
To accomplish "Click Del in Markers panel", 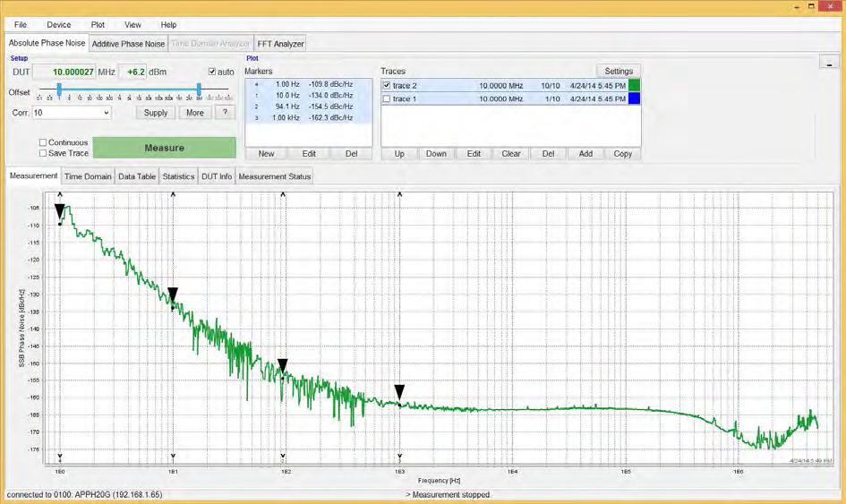I will coord(351,154).
